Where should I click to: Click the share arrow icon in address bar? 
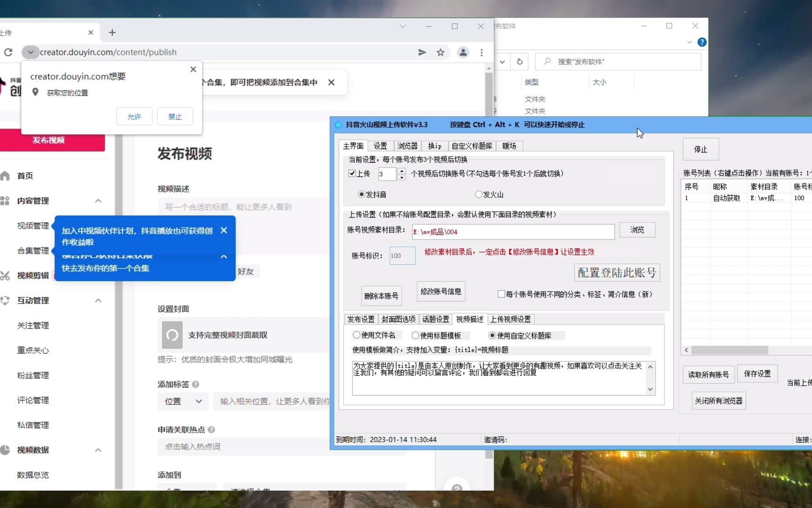coord(422,52)
